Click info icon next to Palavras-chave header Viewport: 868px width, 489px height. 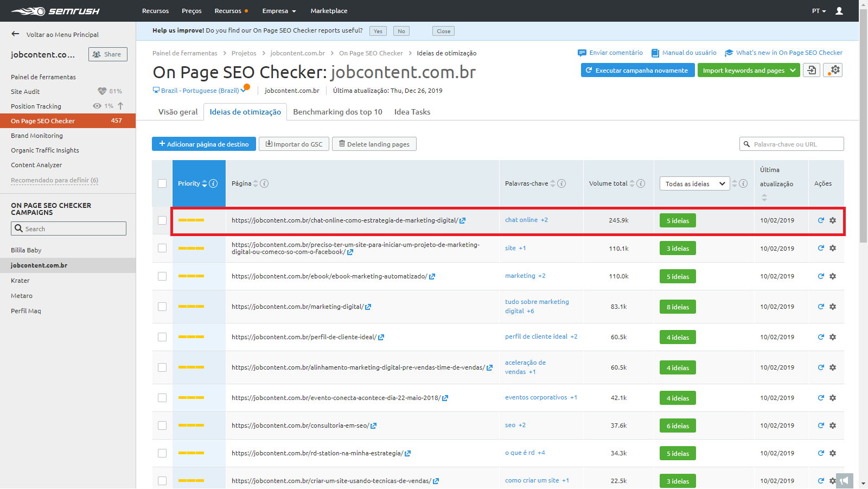(561, 183)
